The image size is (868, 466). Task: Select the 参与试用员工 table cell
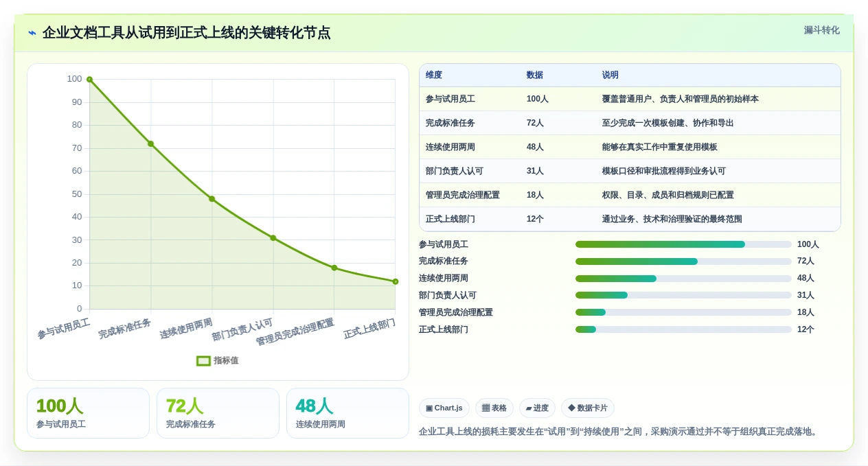450,99
